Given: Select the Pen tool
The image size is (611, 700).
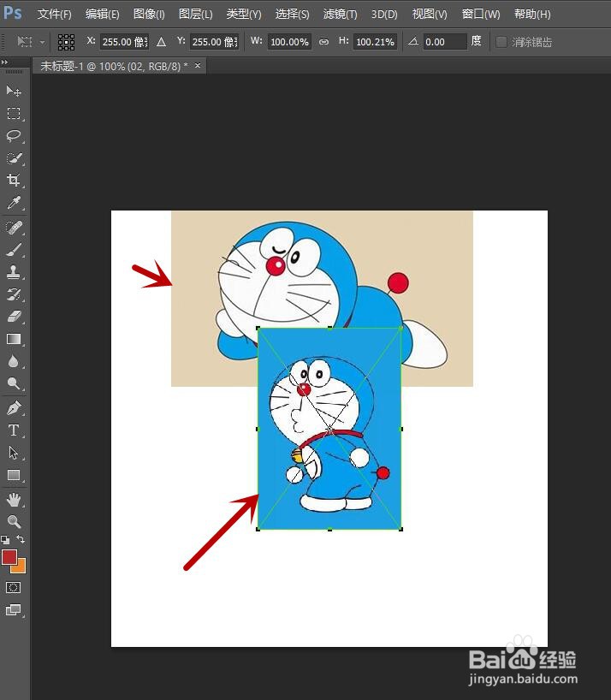Looking at the screenshot, I should 14,408.
